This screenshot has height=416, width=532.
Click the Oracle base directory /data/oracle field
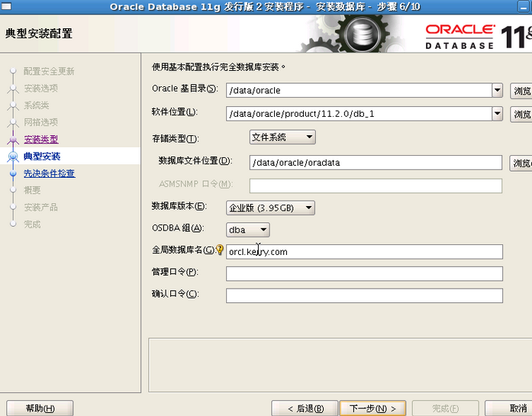[359, 91]
